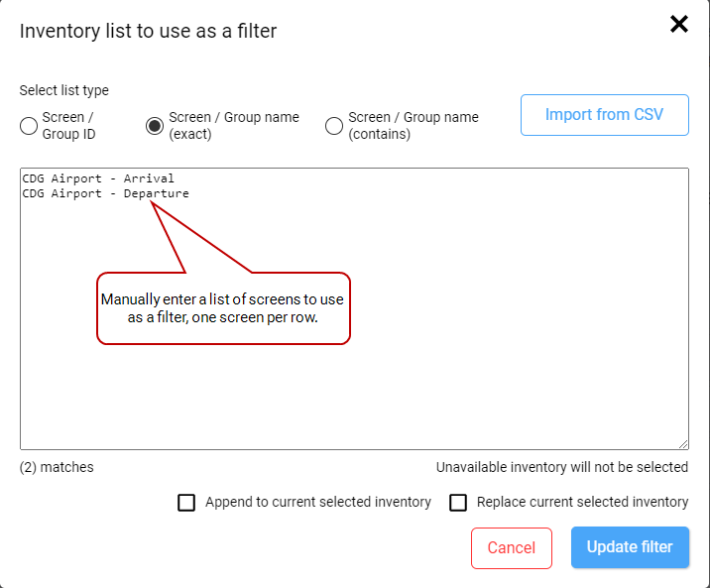Click the Select list type label
Screen dimensions: 710x588
coord(64,90)
